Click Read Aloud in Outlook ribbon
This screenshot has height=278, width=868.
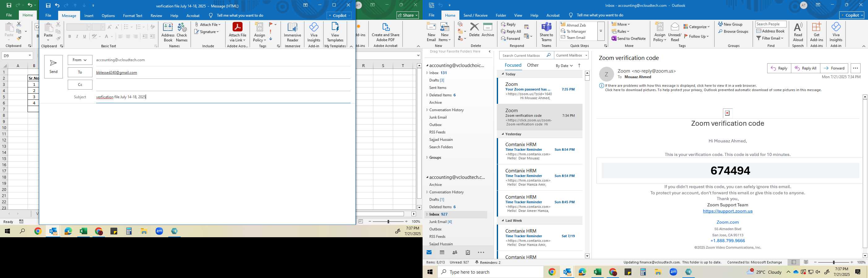tap(798, 32)
